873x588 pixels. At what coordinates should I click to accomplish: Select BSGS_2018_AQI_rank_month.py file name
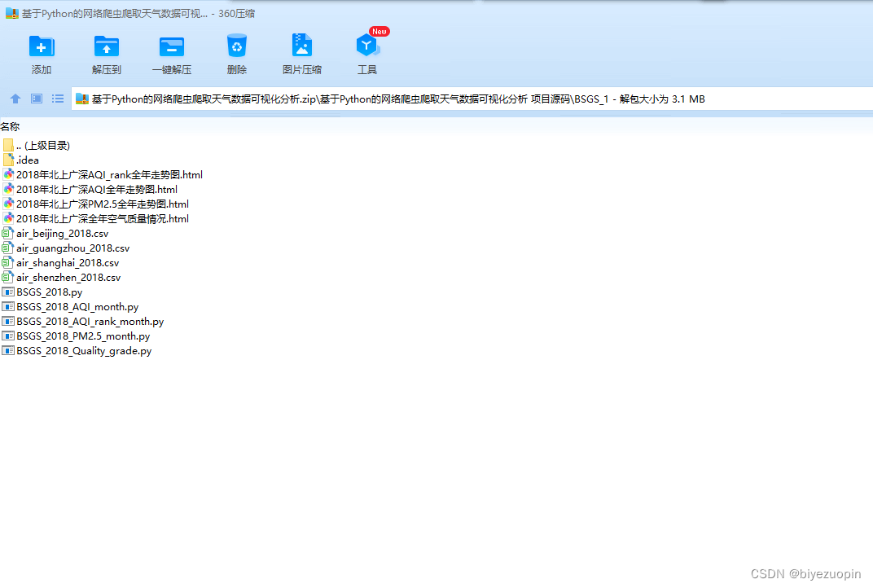[90, 322]
